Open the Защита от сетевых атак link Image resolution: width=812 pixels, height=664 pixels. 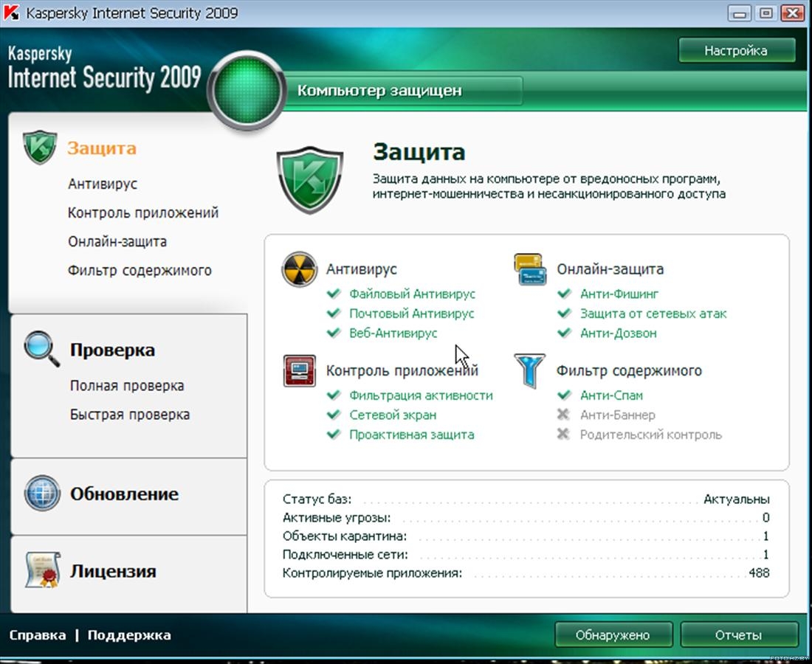[x=653, y=314]
